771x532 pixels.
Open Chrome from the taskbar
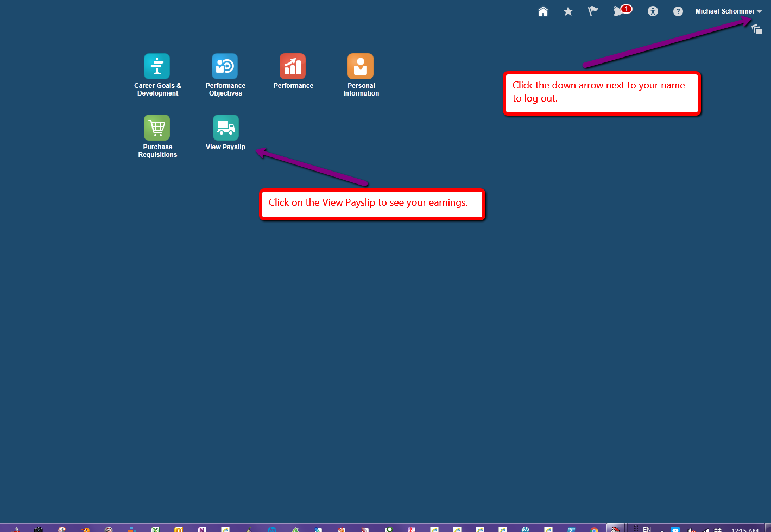[x=594, y=529]
